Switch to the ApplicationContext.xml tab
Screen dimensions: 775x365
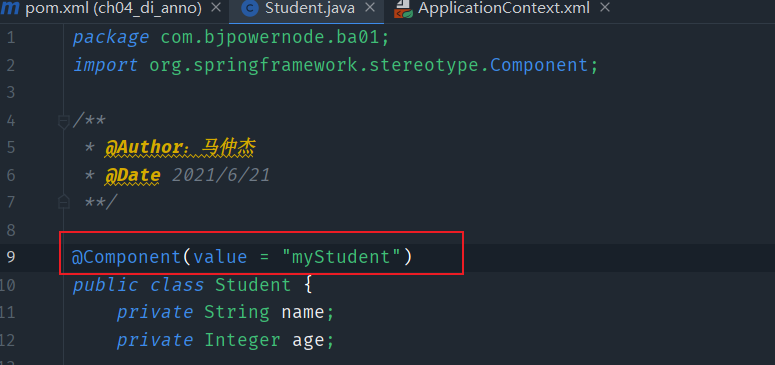504,8
